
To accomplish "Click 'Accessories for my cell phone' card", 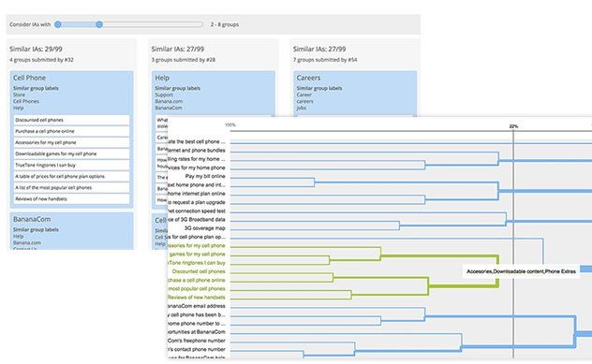I will point(72,142).
